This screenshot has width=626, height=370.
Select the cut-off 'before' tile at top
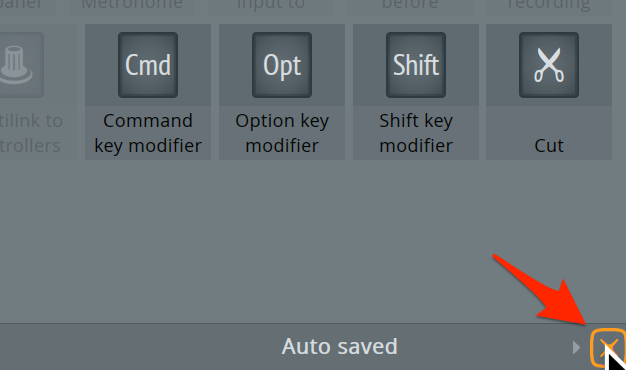(410, 7)
